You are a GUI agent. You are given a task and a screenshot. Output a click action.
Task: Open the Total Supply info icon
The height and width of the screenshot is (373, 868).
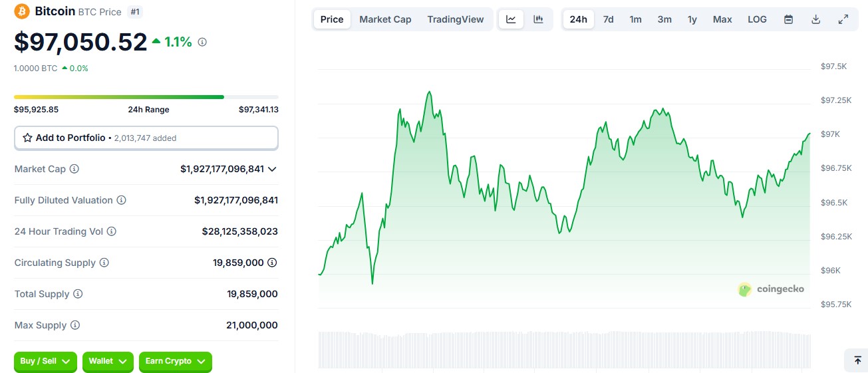pos(78,294)
